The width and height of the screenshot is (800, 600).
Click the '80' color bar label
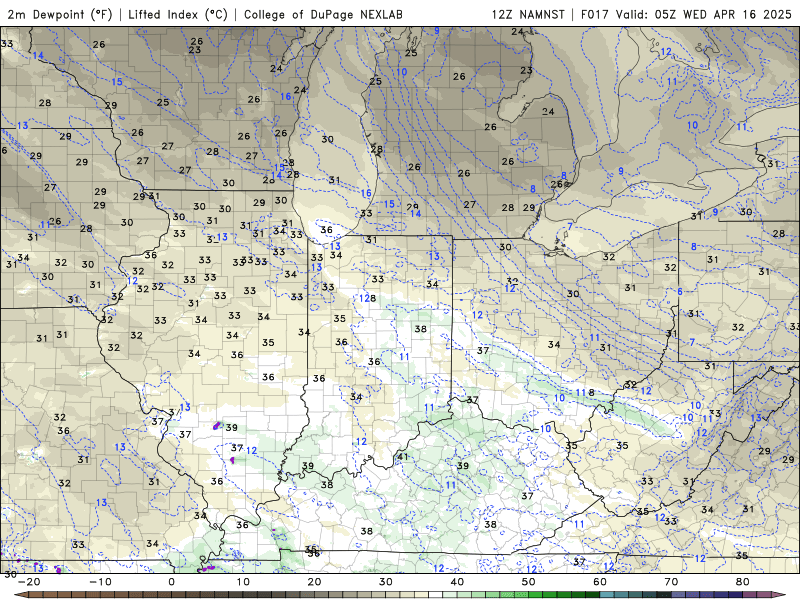click(743, 582)
